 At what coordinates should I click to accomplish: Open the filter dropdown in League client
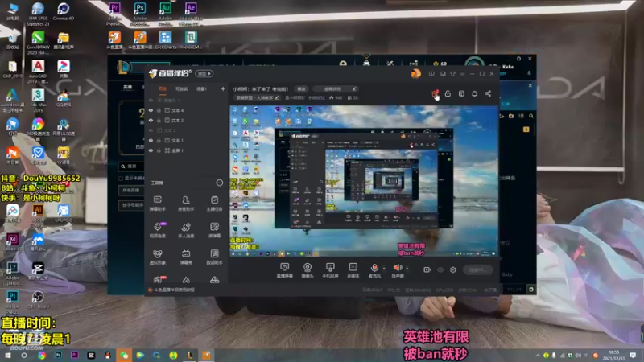pos(131,191)
